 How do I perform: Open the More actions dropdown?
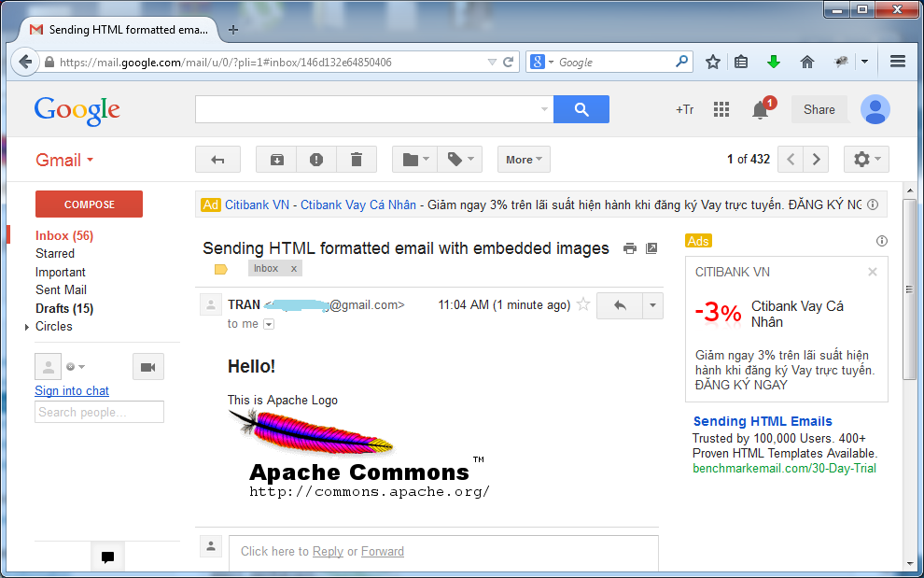tap(524, 160)
